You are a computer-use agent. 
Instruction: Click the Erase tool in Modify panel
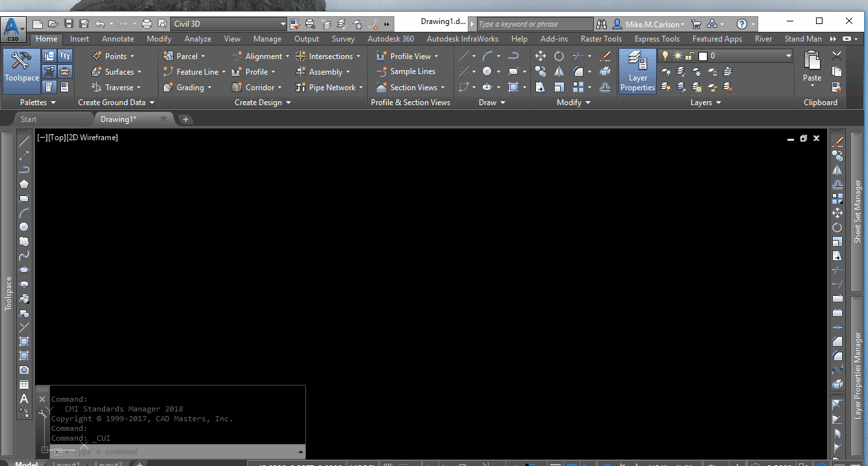605,56
